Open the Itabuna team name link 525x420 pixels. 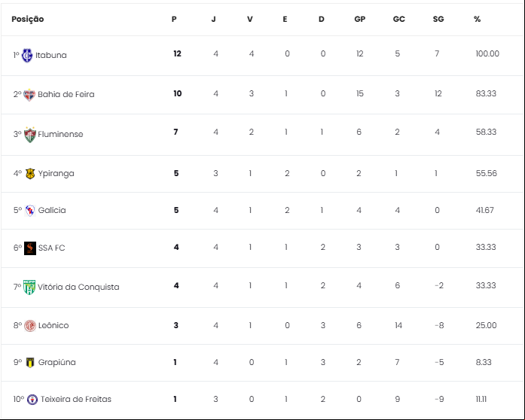click(x=51, y=55)
